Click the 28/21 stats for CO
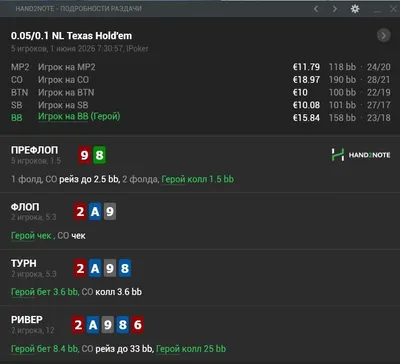Screen dimensions: 400x364 379,80
